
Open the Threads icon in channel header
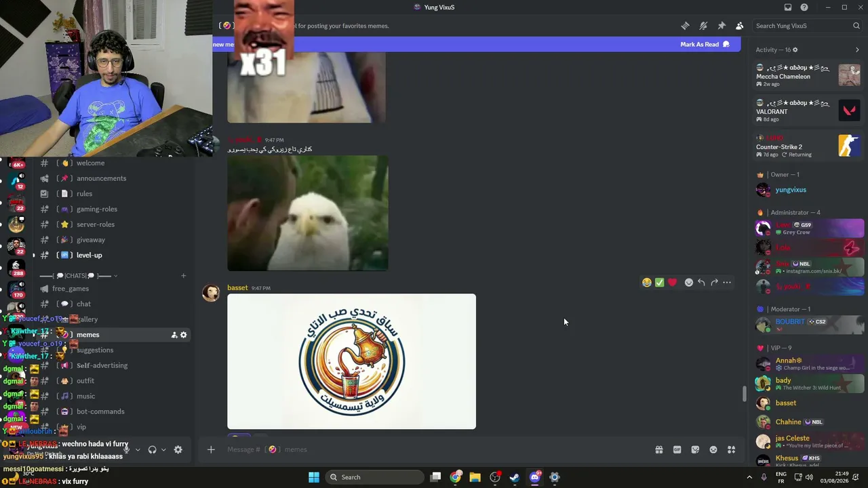click(x=685, y=26)
